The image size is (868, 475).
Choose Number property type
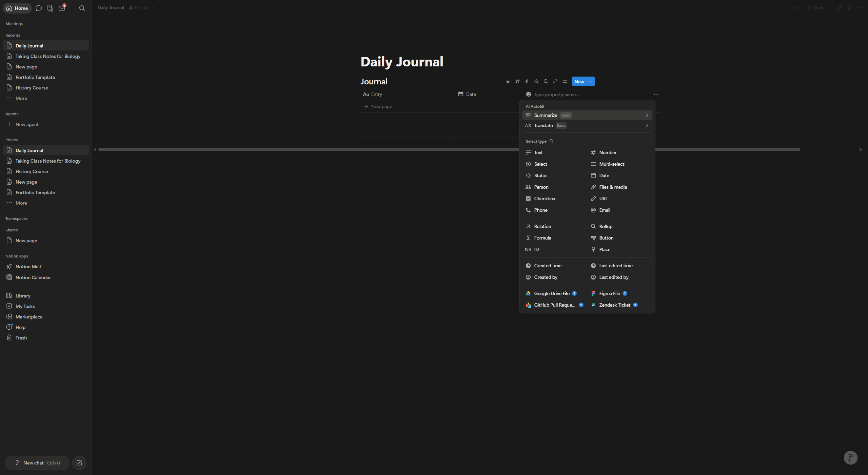620,152
